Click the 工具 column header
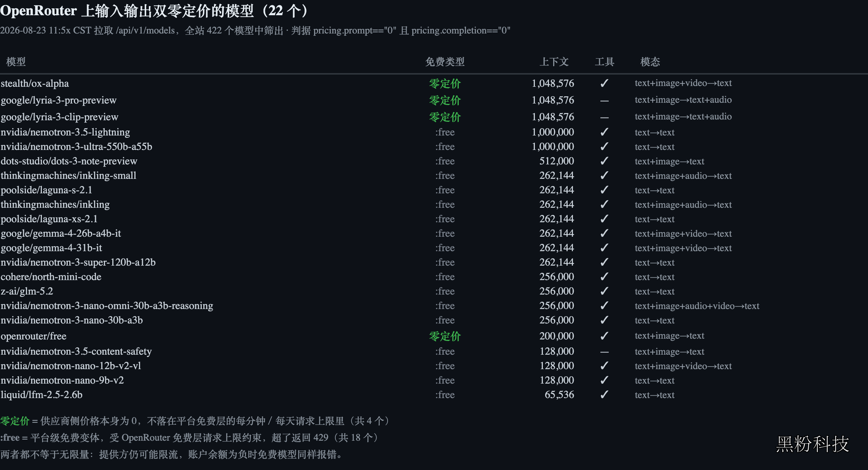868x470 pixels. pos(605,62)
